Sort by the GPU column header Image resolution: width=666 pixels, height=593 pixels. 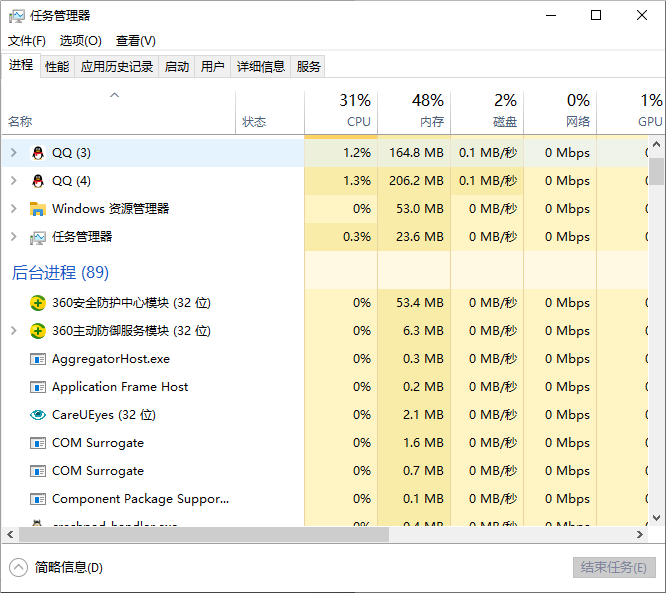tap(631, 113)
